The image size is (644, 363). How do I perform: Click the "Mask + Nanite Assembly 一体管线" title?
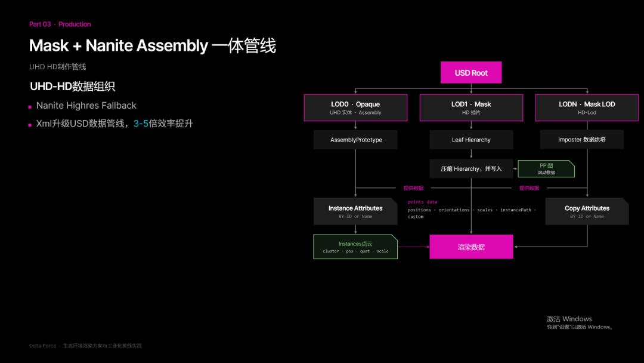pyautogui.click(x=153, y=45)
